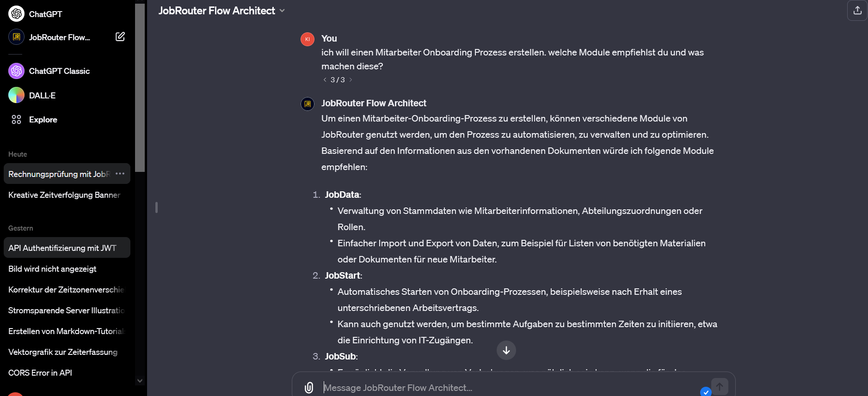The image size is (868, 396).
Task: Click the ChatGPT sidebar header
Action: 45,14
